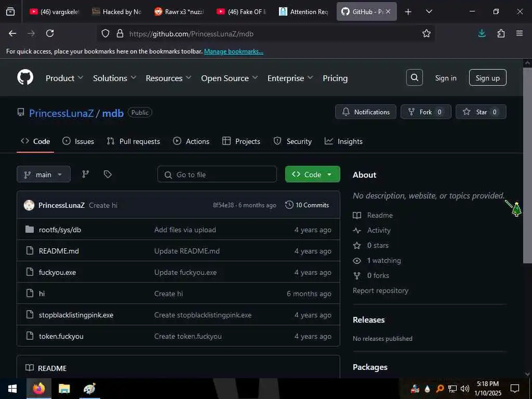The image size is (532, 399).
Task: Select the Code tab
Action: point(35,141)
